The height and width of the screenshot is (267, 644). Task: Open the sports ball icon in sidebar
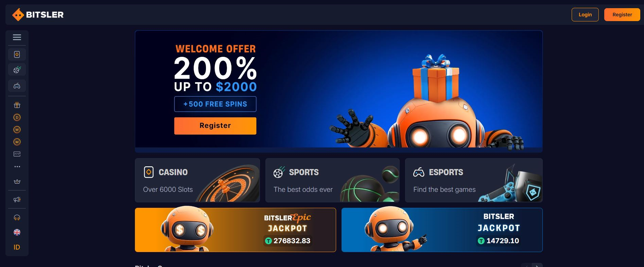17,70
